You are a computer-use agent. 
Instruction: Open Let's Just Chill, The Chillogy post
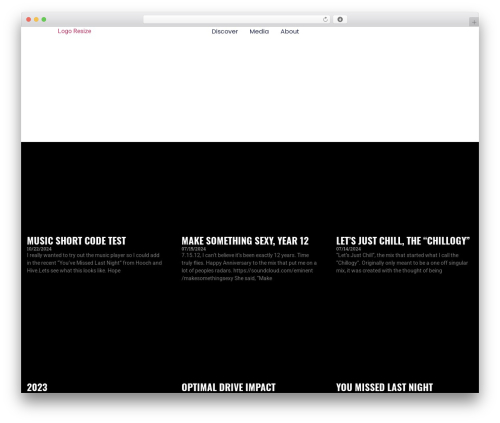point(403,241)
